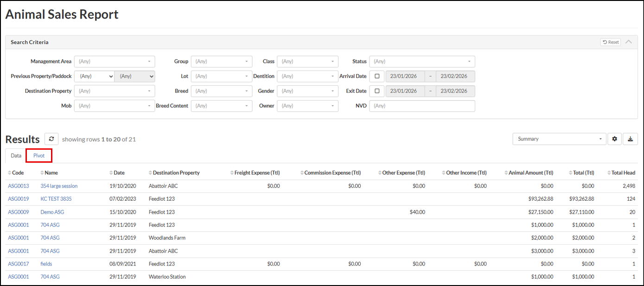Open the Breed dropdown
Viewport: 644px width, 286px height.
click(x=221, y=91)
